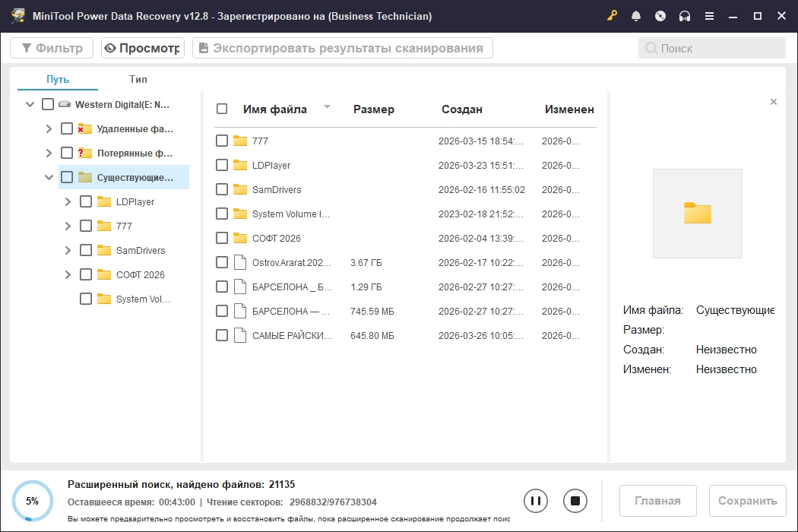
Task: Check the 777 folder row checkbox in list
Action: (x=222, y=141)
